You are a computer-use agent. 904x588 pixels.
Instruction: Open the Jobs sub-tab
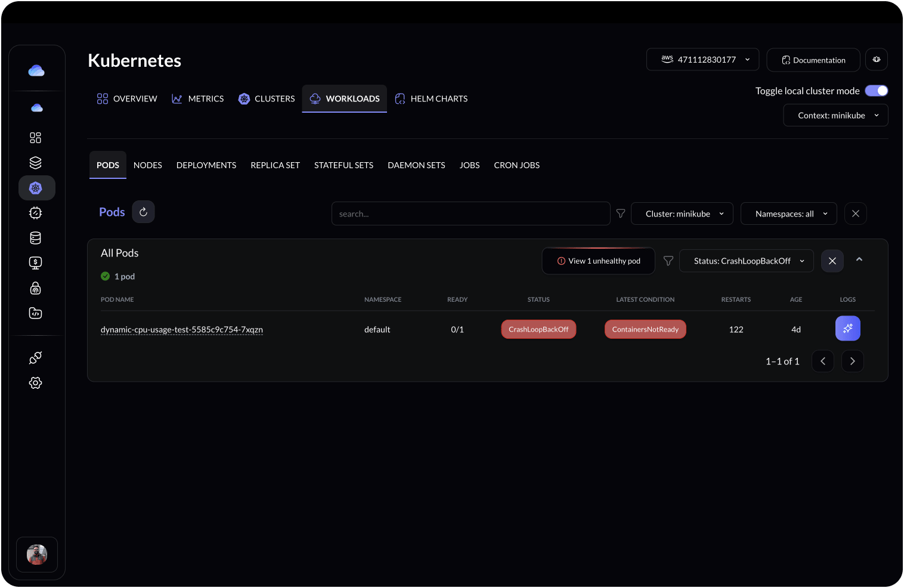click(470, 165)
